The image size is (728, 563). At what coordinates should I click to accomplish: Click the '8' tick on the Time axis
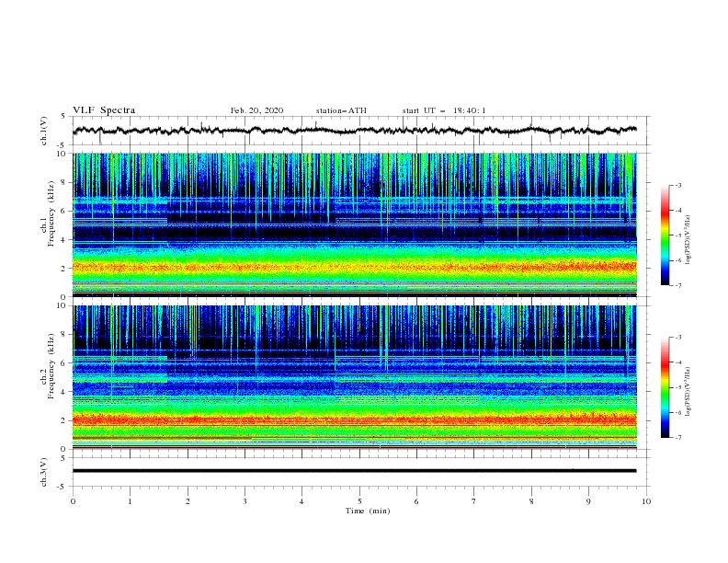[531, 501]
